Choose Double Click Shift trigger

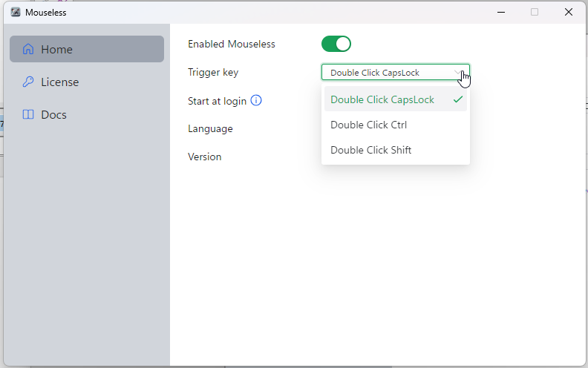(x=395, y=150)
